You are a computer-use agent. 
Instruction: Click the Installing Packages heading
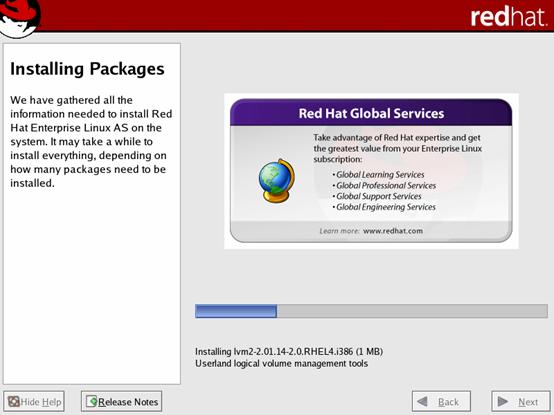[87, 69]
